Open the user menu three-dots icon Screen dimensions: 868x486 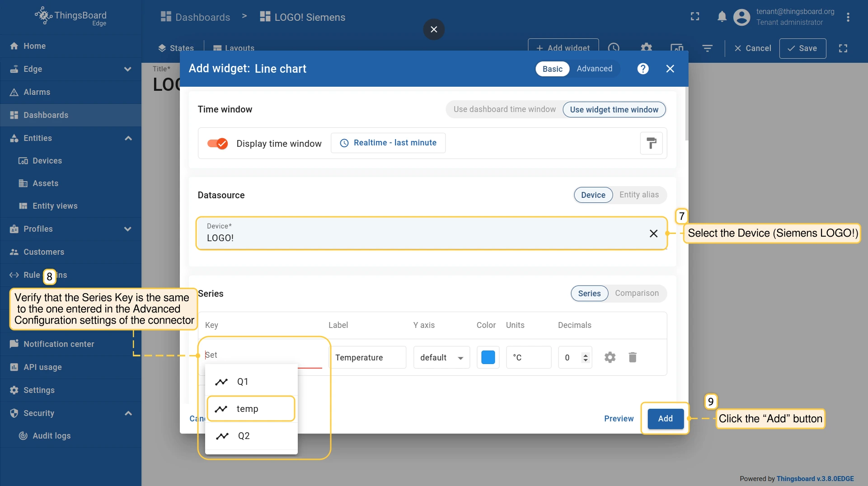coord(848,17)
